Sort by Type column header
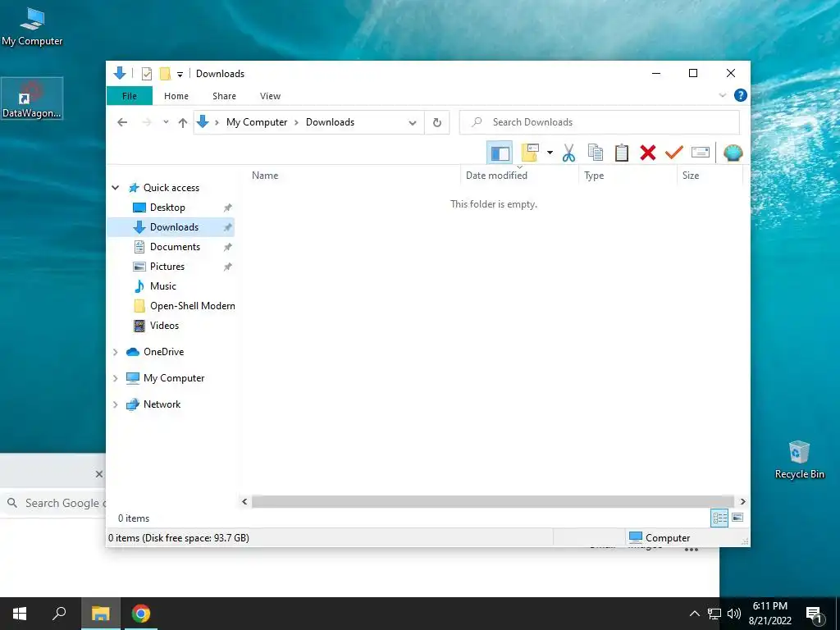840x630 pixels. point(594,176)
